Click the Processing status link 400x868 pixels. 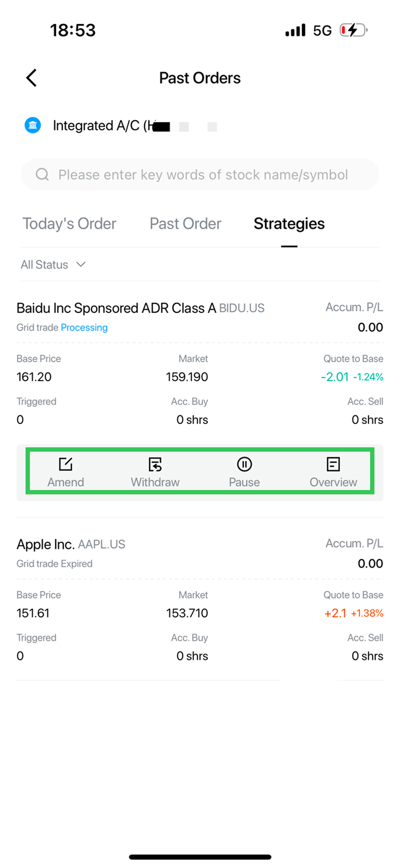click(x=84, y=328)
